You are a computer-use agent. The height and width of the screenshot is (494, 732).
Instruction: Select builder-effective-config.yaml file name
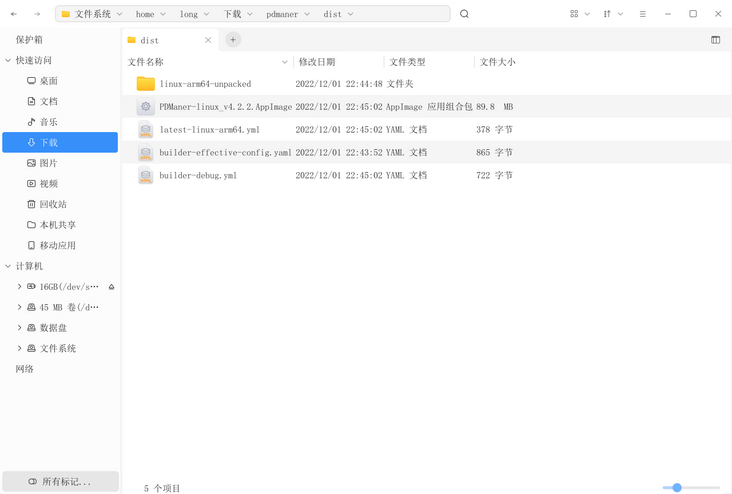click(225, 153)
